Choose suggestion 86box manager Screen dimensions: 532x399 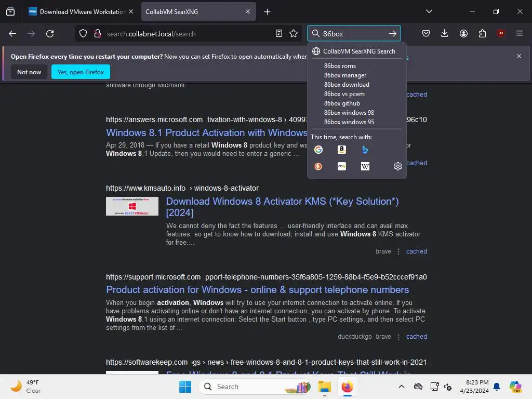click(345, 75)
